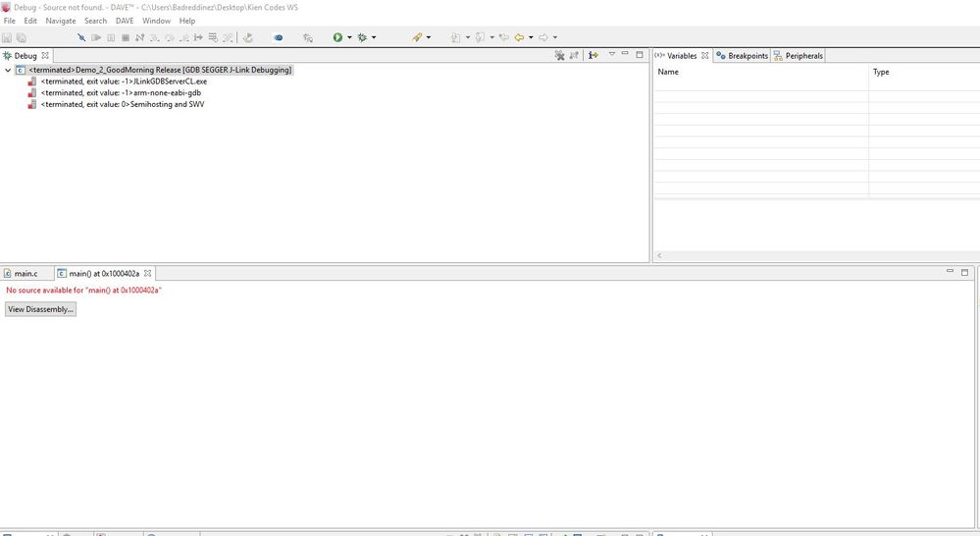Image resolution: width=980 pixels, height=536 pixels.
Task: Click the Debug bug toolbar icon
Action: coord(362,37)
